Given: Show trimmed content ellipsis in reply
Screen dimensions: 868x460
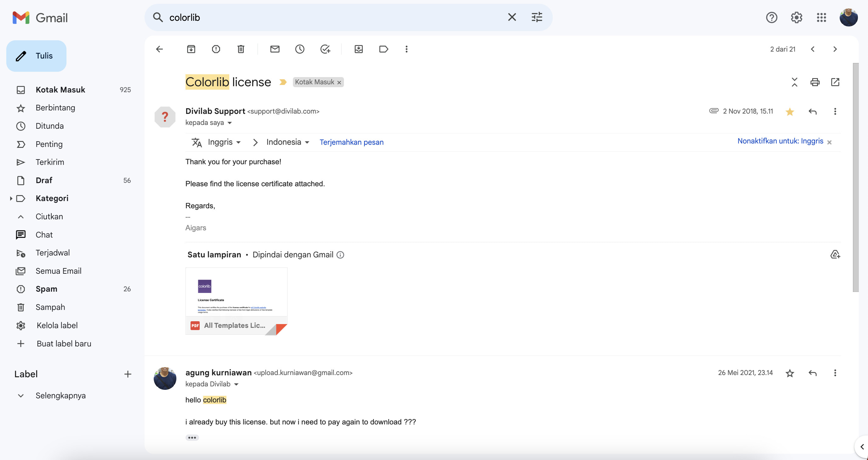Looking at the screenshot, I should coord(192,438).
